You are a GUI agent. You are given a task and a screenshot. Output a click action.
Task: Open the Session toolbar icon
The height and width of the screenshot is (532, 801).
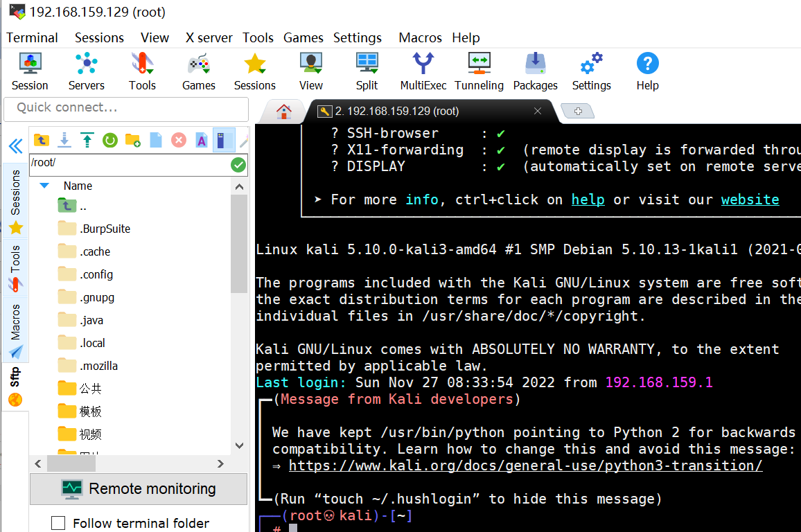coord(30,71)
